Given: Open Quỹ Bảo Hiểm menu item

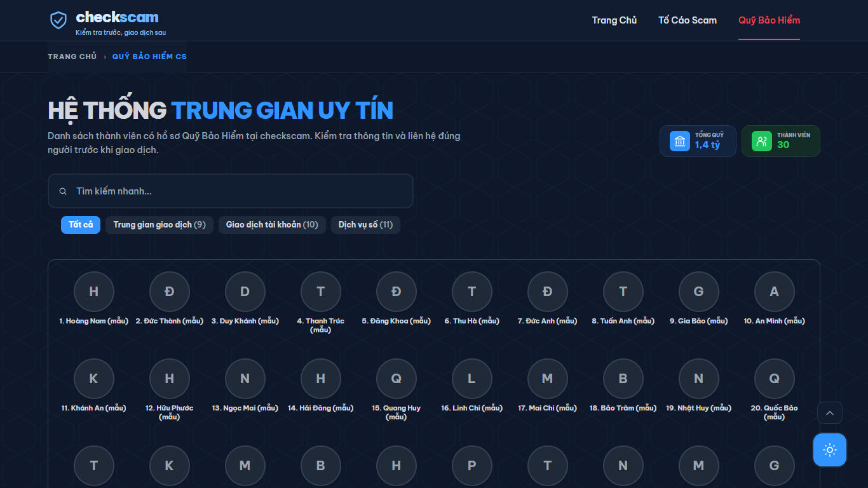Looking at the screenshot, I should point(769,20).
